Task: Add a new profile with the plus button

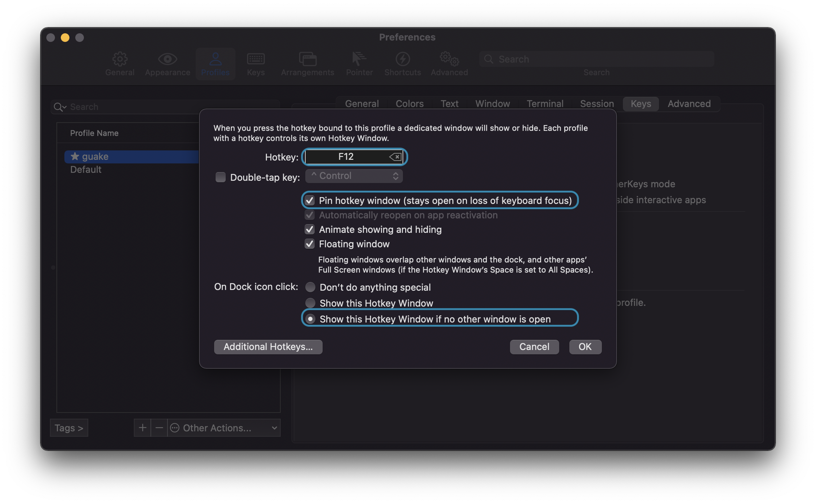Action: point(143,428)
